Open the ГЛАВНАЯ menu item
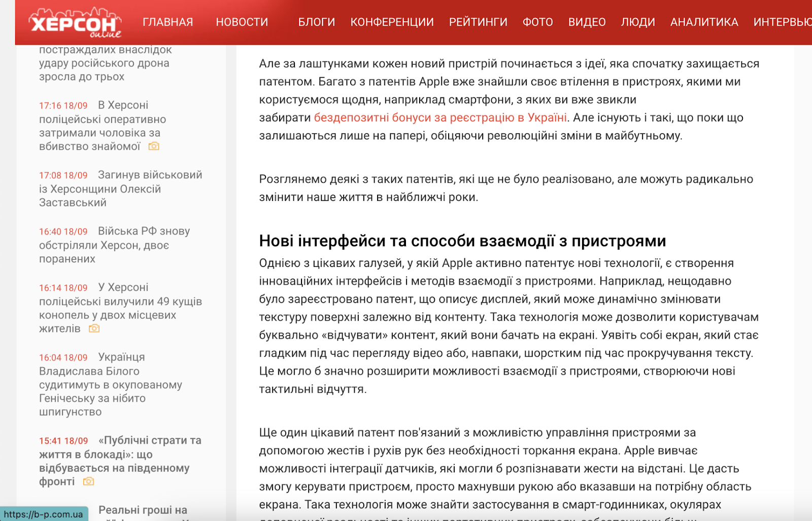The width and height of the screenshot is (812, 521). pos(167,22)
